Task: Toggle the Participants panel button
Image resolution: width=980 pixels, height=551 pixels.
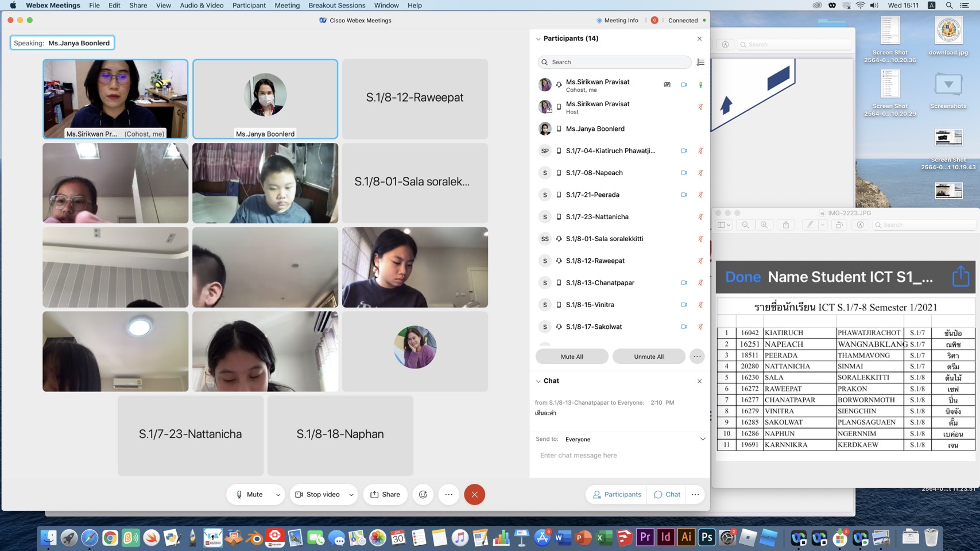Action: coord(617,494)
